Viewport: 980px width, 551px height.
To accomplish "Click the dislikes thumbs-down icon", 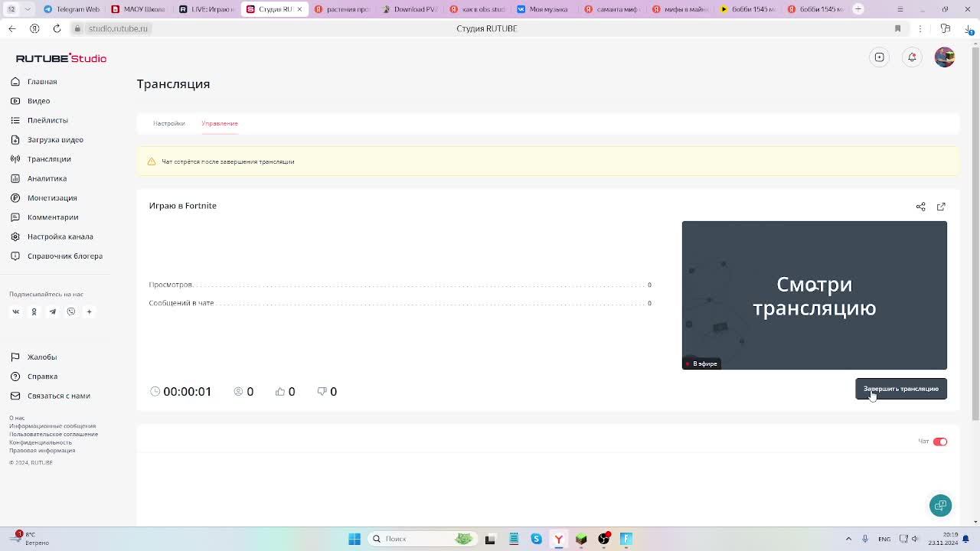I will click(x=322, y=391).
